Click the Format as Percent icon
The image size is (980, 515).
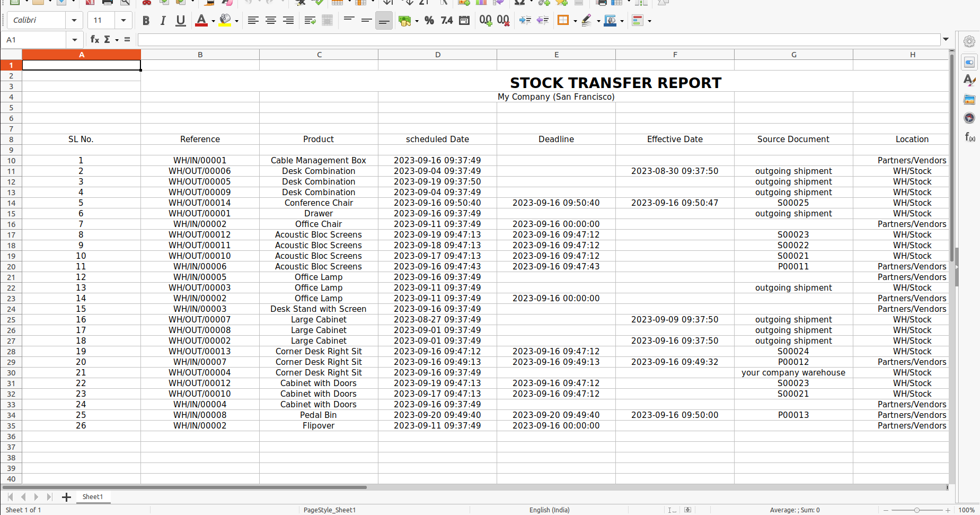[x=429, y=21]
